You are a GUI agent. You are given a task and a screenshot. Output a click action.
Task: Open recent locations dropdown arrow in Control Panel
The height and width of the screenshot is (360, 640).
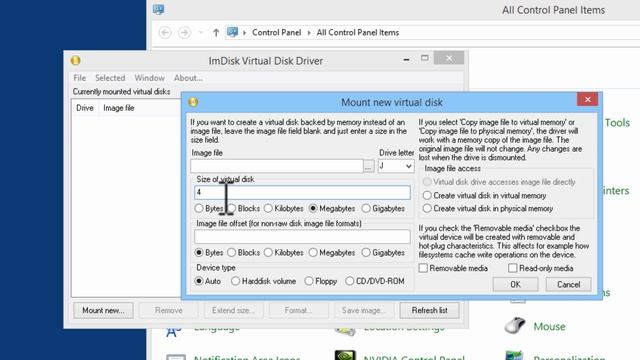point(200,32)
